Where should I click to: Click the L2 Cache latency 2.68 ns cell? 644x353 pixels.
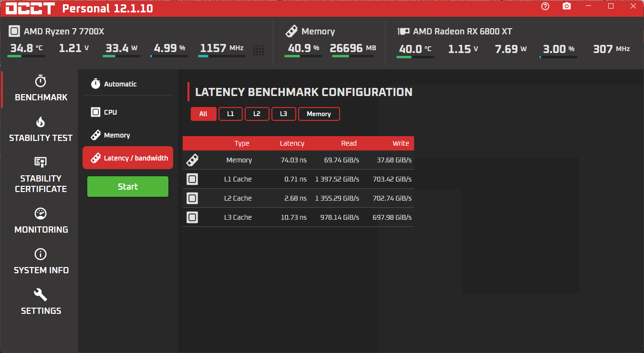[296, 198]
